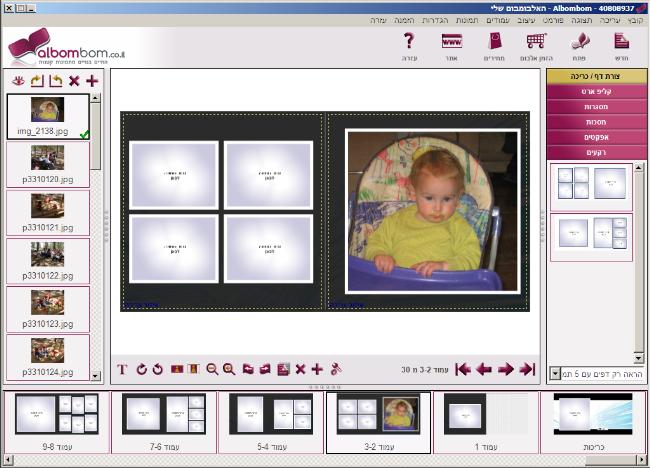
Task: Add a photo using plus icon in photo panel
Action: (x=92, y=80)
